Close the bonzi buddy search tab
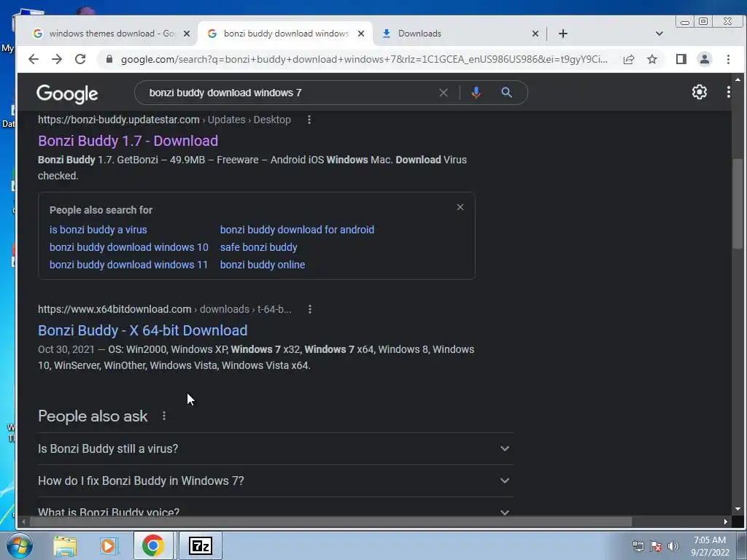Screen dimensions: 747x560 point(361,34)
